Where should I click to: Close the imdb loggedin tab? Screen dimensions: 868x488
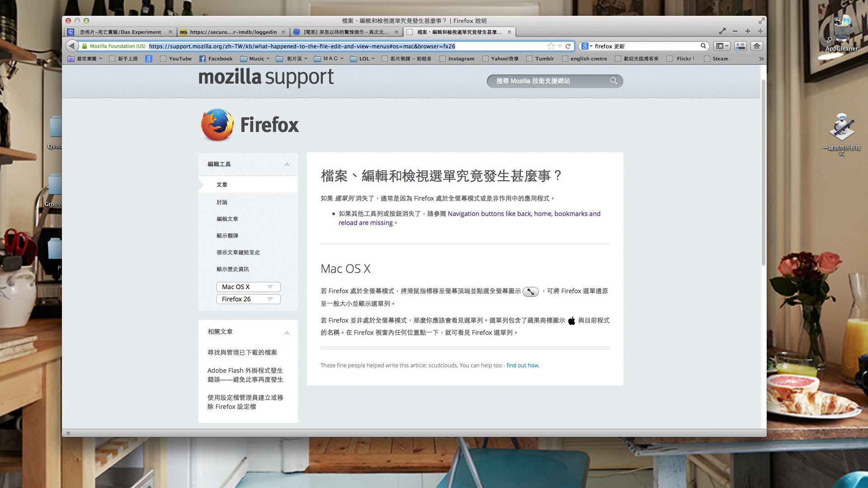(x=283, y=32)
